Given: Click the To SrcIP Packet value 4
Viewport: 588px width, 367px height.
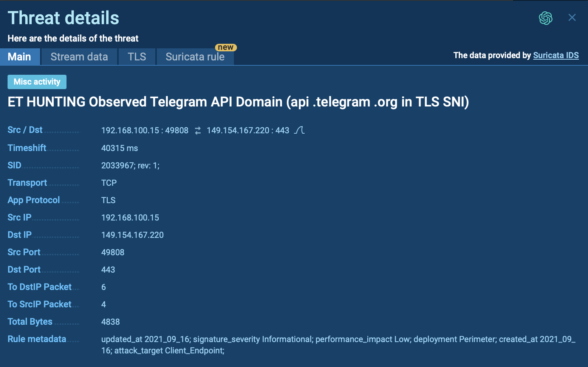Looking at the screenshot, I should point(104,304).
